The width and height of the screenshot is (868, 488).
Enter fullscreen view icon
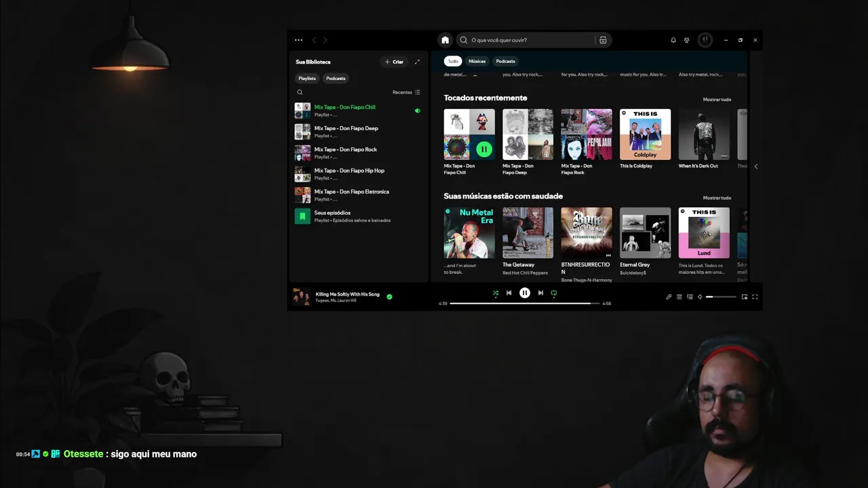[755, 297]
